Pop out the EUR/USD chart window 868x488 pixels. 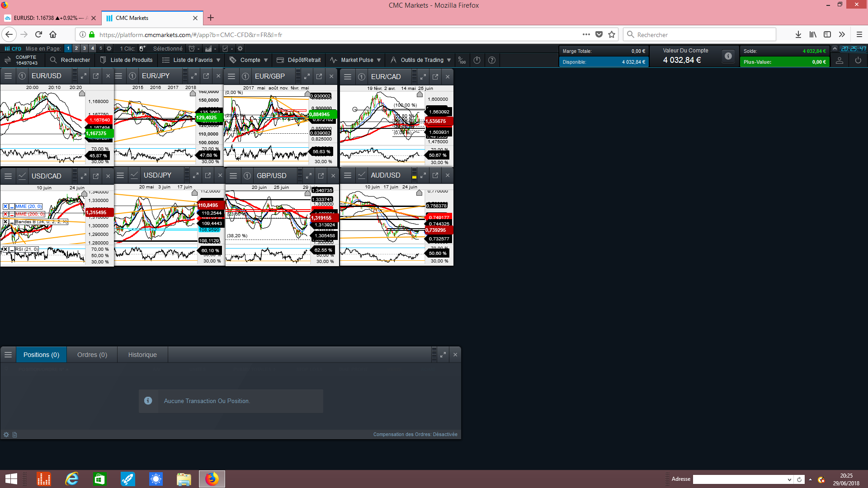[x=96, y=76]
